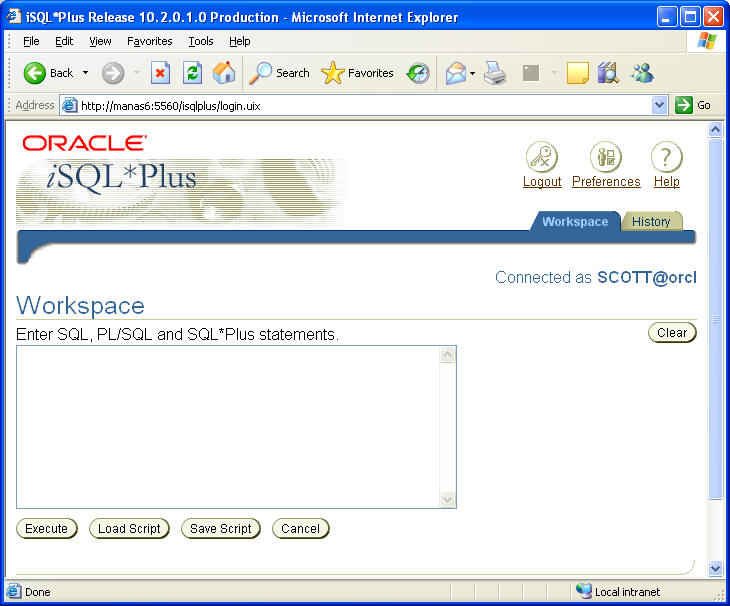Open the Edit menu

pyautogui.click(x=64, y=41)
